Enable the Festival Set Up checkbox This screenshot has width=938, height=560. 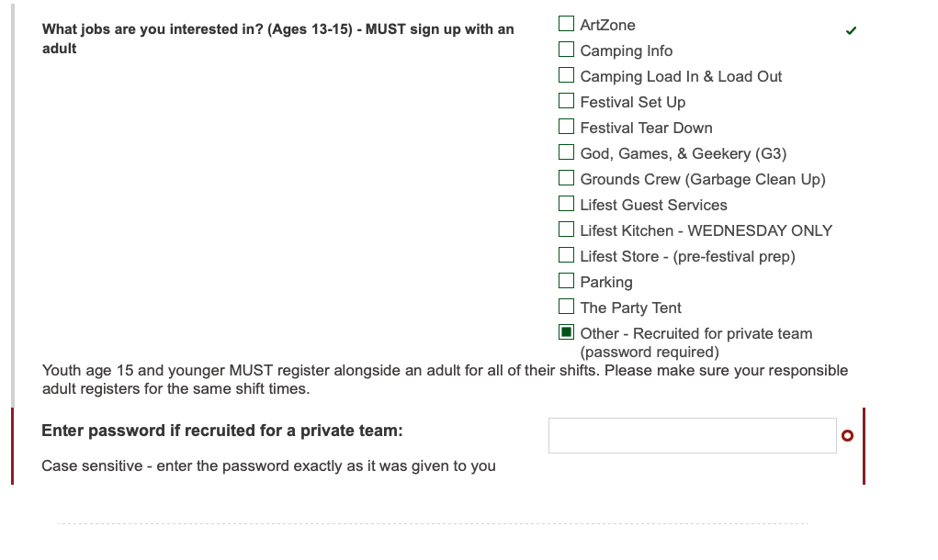coord(566,100)
